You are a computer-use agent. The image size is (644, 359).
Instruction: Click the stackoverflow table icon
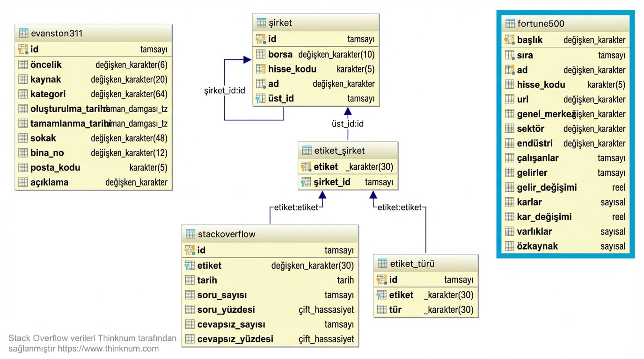(190, 234)
